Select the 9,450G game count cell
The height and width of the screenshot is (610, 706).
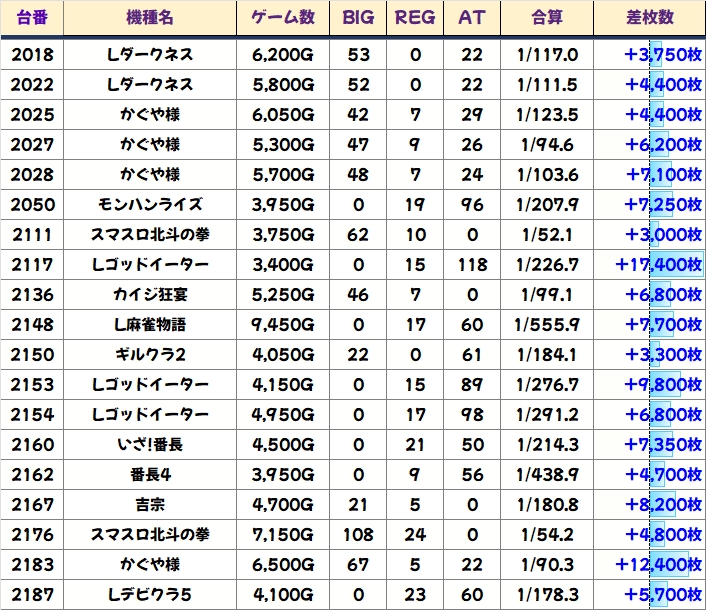pyautogui.click(x=282, y=325)
